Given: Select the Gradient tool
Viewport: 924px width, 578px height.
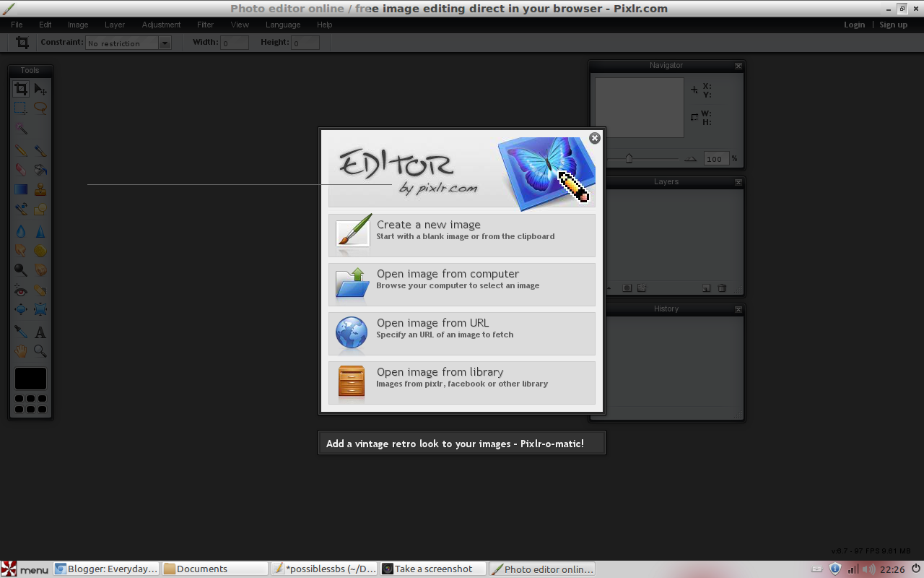Looking at the screenshot, I should click(x=21, y=190).
